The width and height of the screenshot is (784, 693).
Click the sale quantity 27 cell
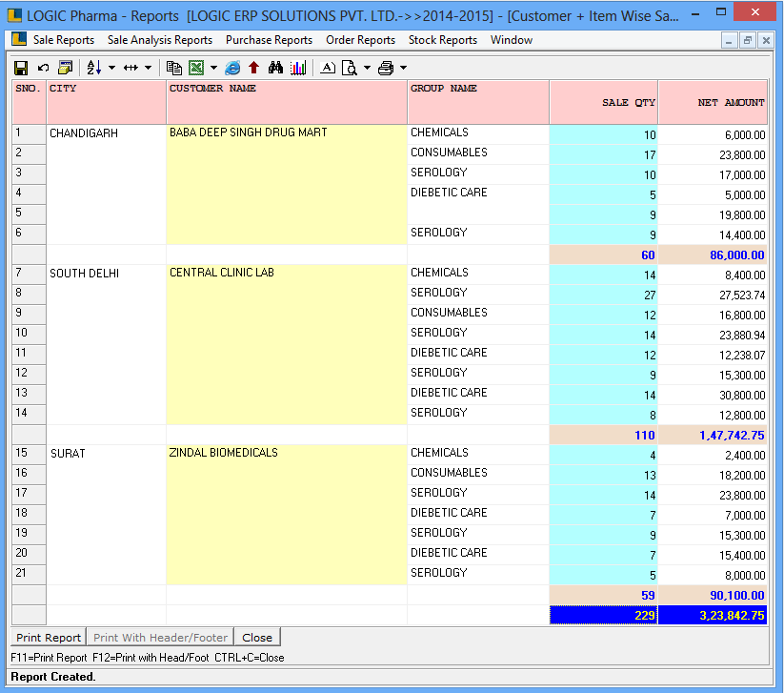click(604, 295)
